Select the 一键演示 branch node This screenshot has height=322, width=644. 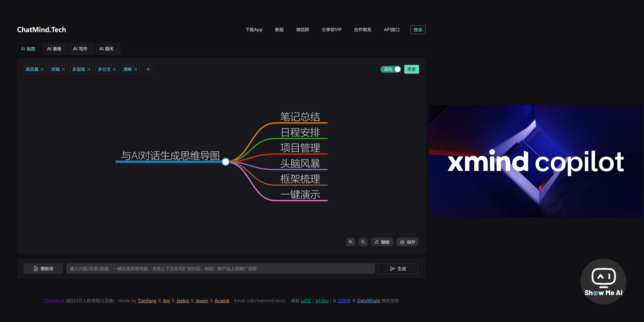(x=300, y=195)
